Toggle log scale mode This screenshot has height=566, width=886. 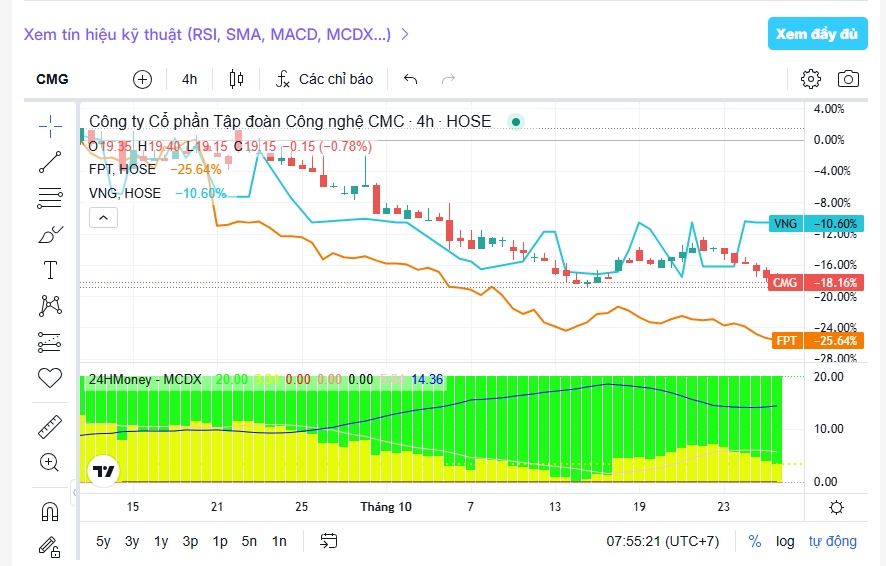coord(785,541)
